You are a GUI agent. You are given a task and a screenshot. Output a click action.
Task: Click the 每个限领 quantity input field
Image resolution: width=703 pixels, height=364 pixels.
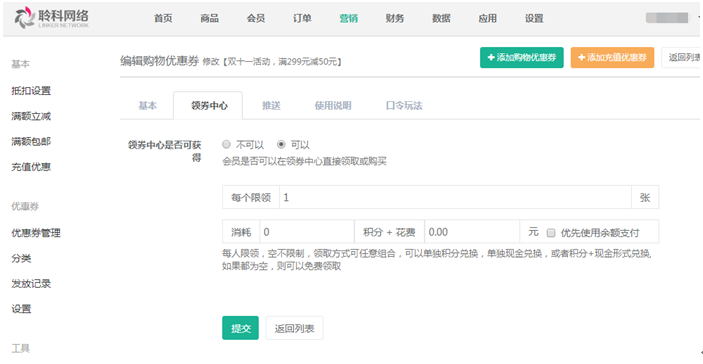[x=455, y=197]
